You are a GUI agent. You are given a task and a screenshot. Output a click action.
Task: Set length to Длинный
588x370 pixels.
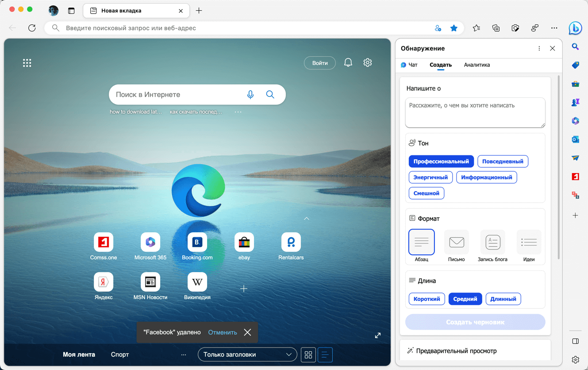coord(503,299)
